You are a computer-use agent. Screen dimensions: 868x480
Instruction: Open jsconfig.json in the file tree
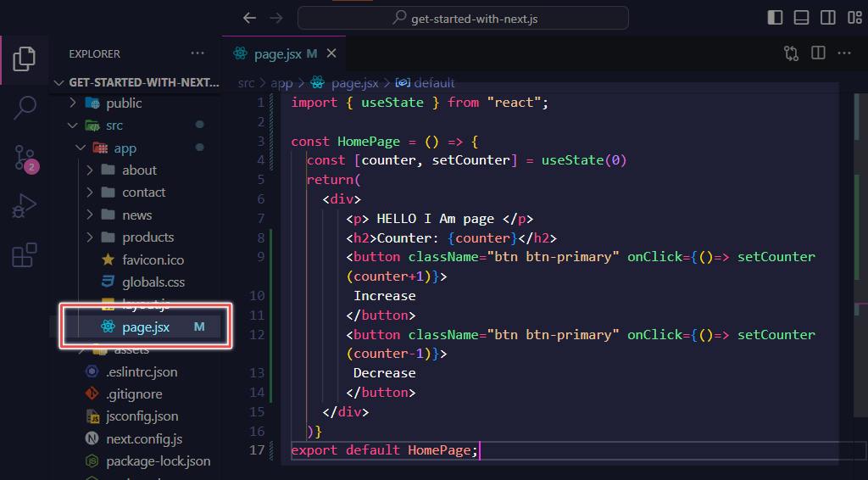pos(131,416)
